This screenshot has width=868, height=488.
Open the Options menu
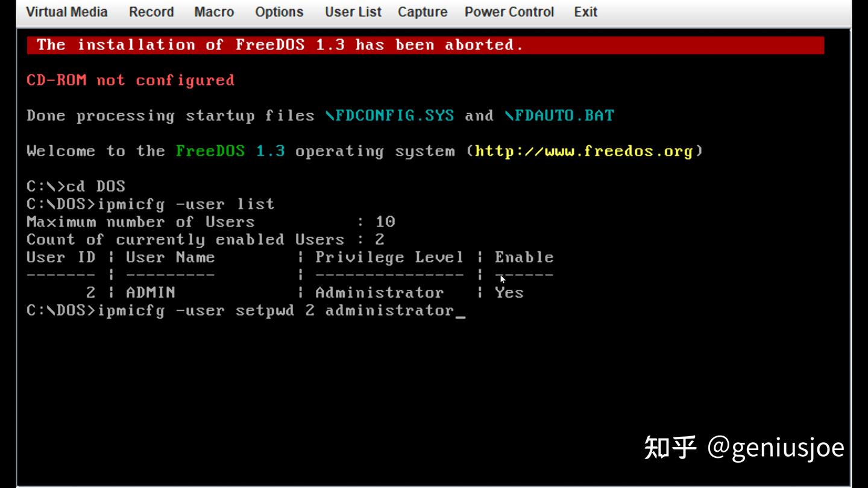click(279, 12)
